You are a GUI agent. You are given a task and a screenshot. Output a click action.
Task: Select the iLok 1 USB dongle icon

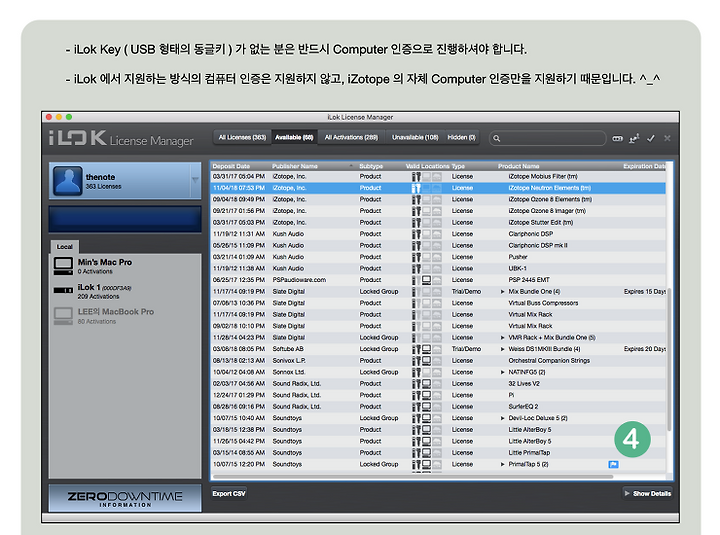pos(63,290)
